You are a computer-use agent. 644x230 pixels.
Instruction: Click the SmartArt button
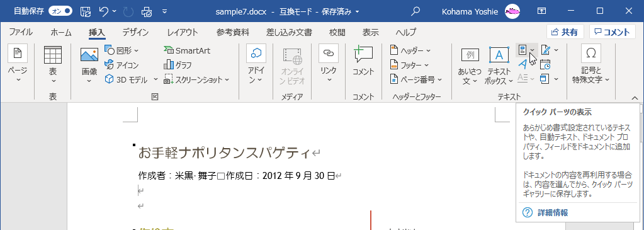pyautogui.click(x=187, y=50)
